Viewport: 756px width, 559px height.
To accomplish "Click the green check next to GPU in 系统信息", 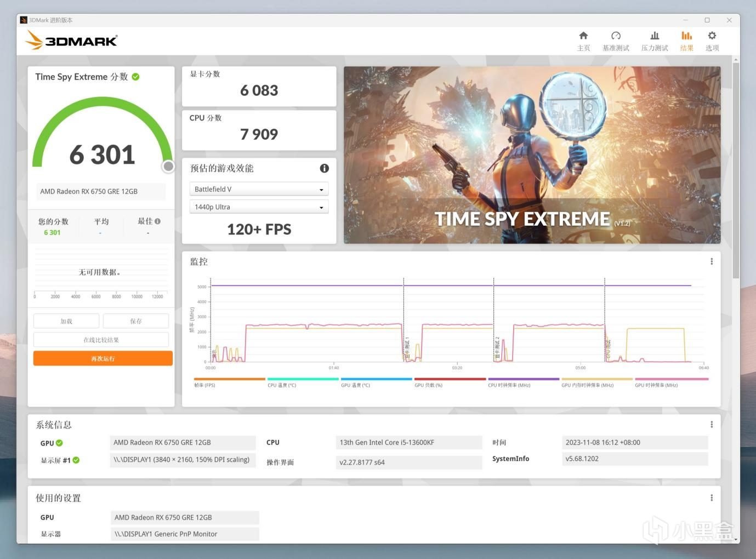I will point(59,443).
